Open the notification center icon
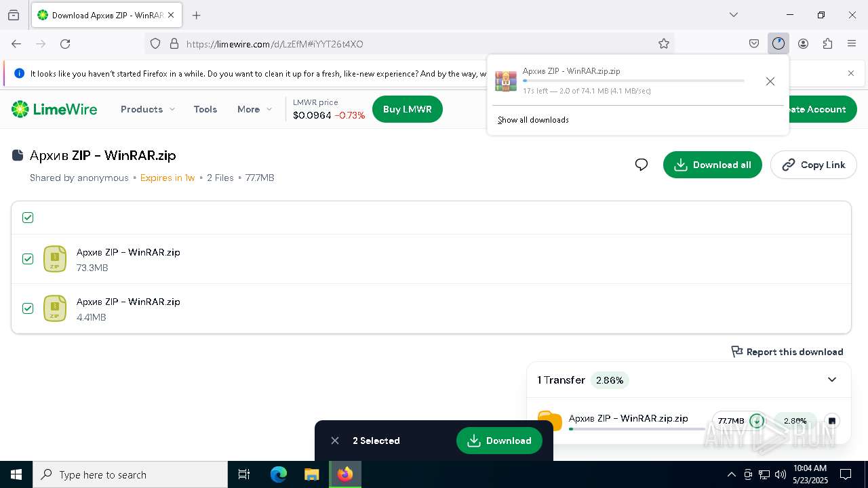 tap(846, 474)
